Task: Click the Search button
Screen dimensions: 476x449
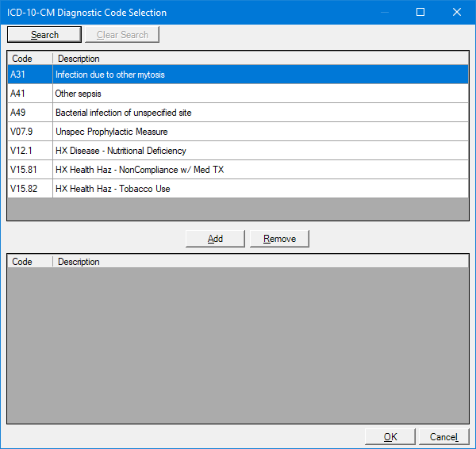Action: click(44, 35)
